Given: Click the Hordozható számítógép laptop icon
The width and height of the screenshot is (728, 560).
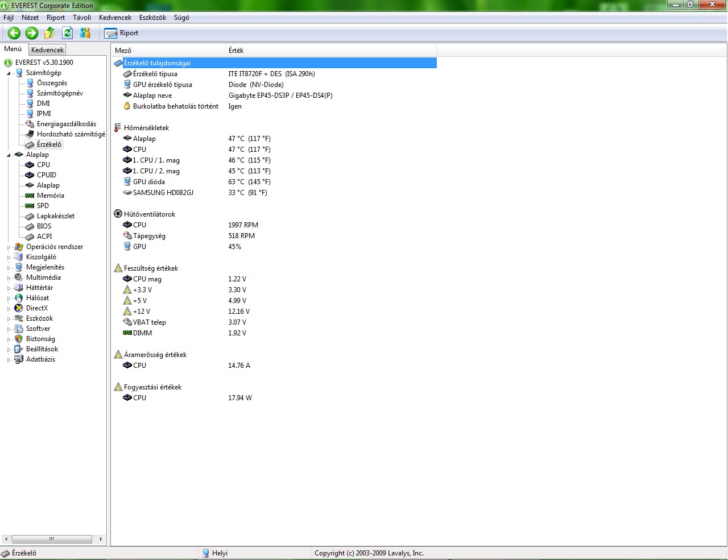Looking at the screenshot, I should 30,134.
